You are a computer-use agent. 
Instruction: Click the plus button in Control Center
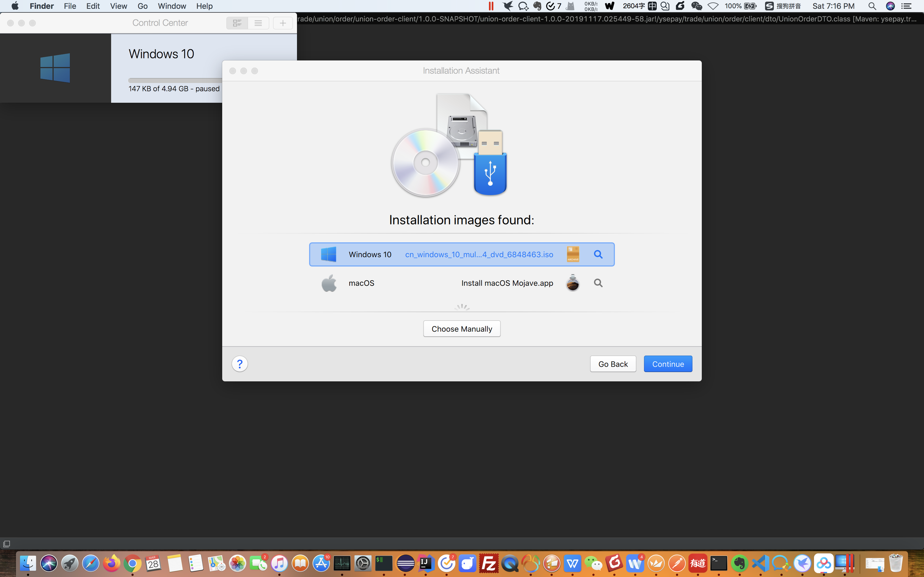(283, 23)
